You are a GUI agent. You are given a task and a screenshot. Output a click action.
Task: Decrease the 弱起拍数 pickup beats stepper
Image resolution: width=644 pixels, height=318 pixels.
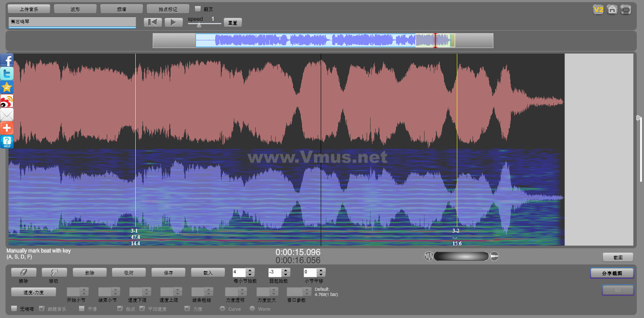point(286,275)
